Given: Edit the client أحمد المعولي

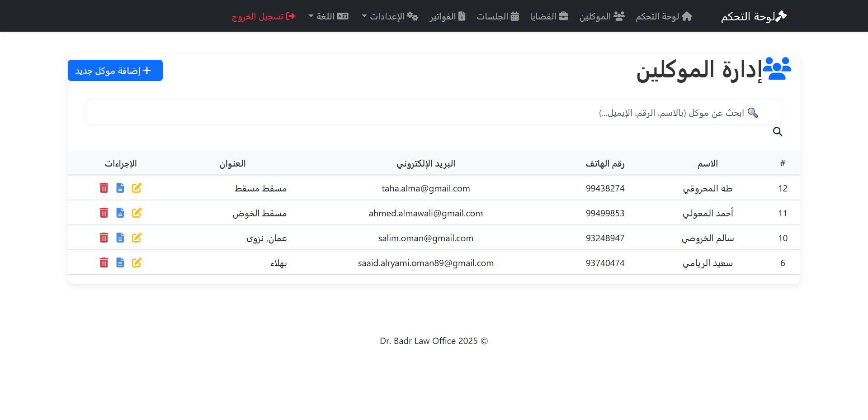Looking at the screenshot, I should [137, 212].
